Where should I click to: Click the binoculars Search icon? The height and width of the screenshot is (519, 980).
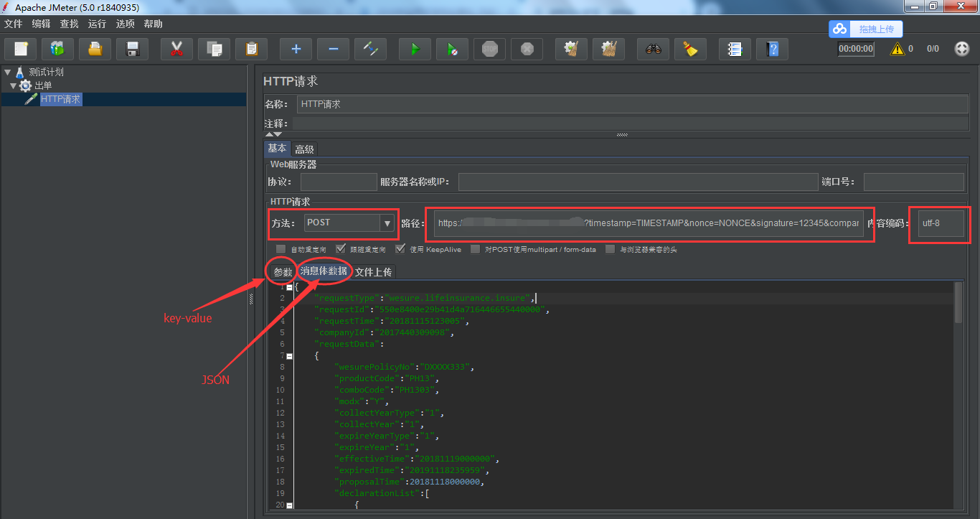tap(653, 49)
